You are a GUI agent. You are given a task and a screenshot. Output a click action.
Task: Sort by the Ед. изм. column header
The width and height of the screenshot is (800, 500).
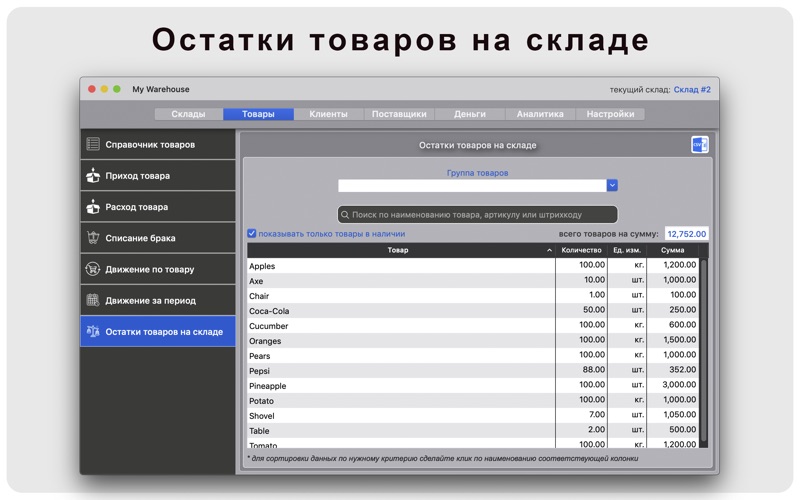[627, 250]
